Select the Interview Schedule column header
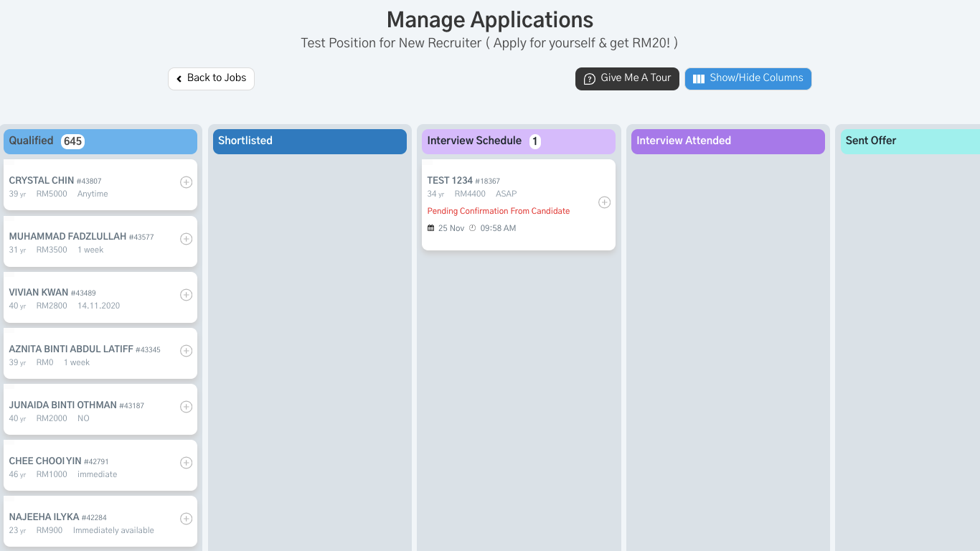 click(519, 141)
